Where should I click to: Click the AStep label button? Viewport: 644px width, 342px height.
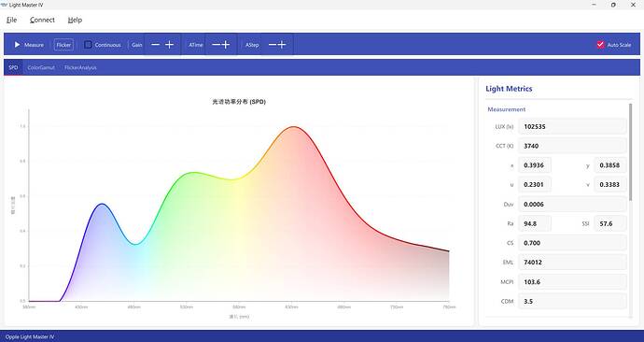[x=252, y=45]
